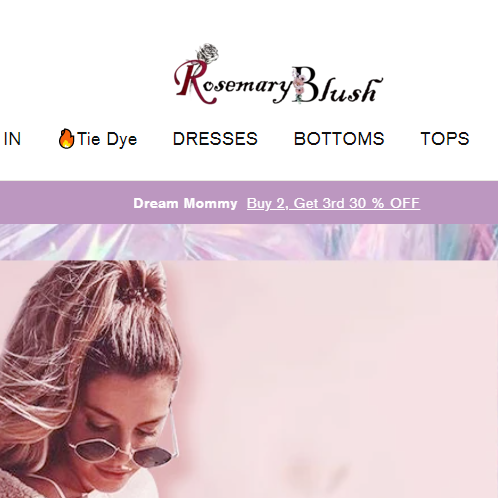Click the Blush word in the logo
The height and width of the screenshot is (498, 498).
tap(338, 85)
